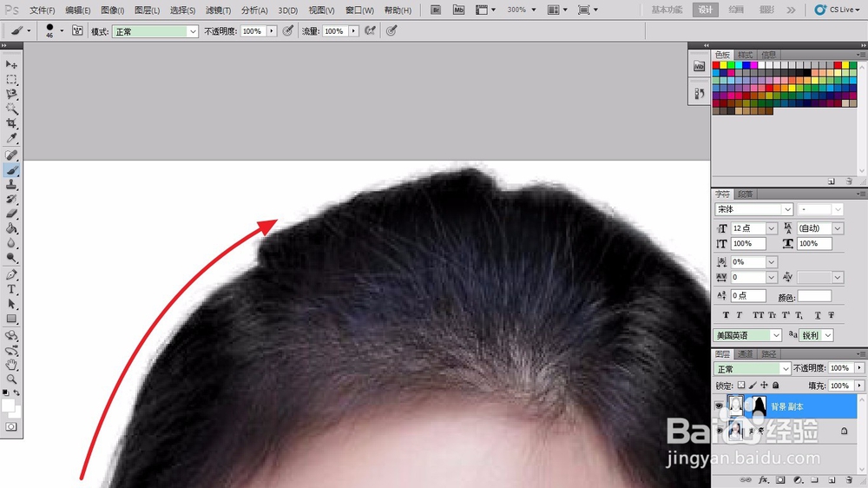Toggle lock transparent pixels
Image resolution: width=868 pixels, height=488 pixels.
(741, 385)
